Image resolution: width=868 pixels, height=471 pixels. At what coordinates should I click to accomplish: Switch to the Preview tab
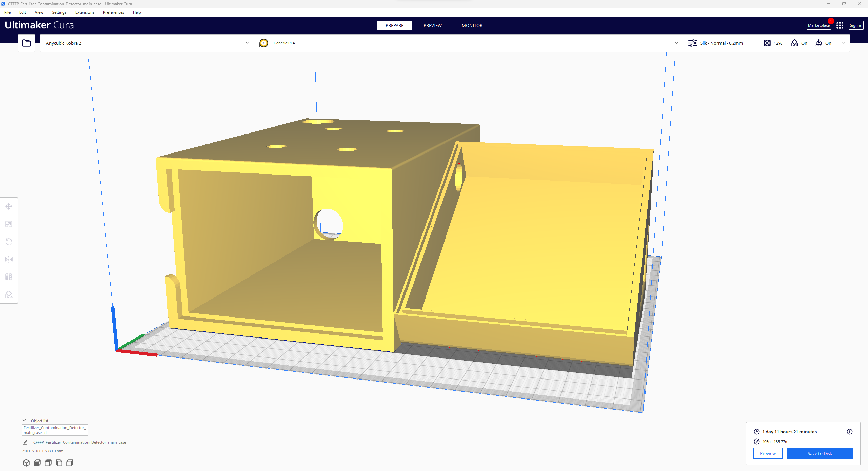[432, 25]
